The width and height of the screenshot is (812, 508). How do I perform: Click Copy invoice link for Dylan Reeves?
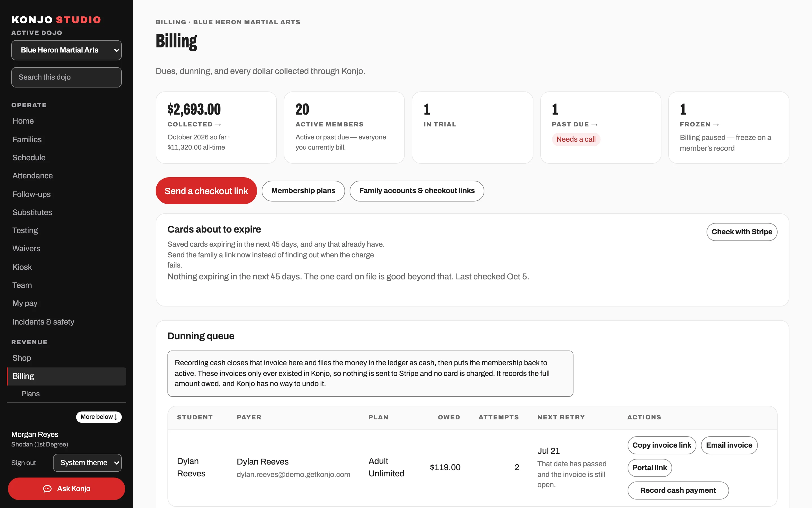(661, 445)
